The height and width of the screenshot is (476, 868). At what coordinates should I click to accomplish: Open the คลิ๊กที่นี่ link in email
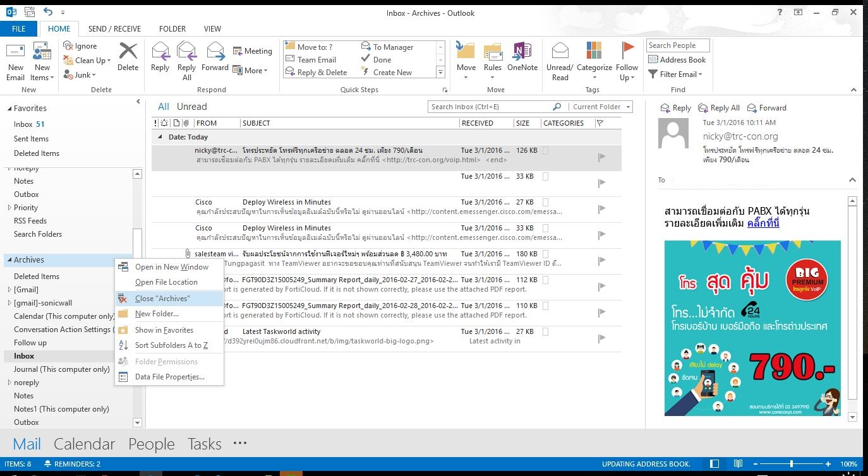pyautogui.click(x=763, y=223)
